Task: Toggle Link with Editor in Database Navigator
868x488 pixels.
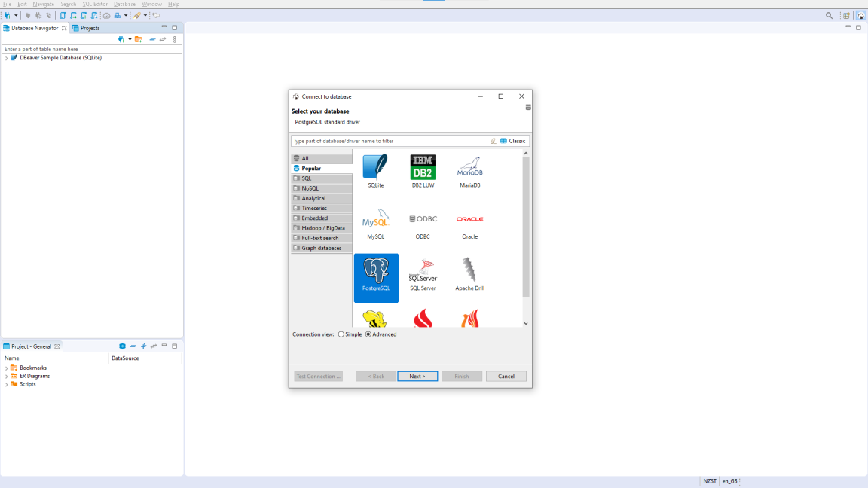Action: 163,39
